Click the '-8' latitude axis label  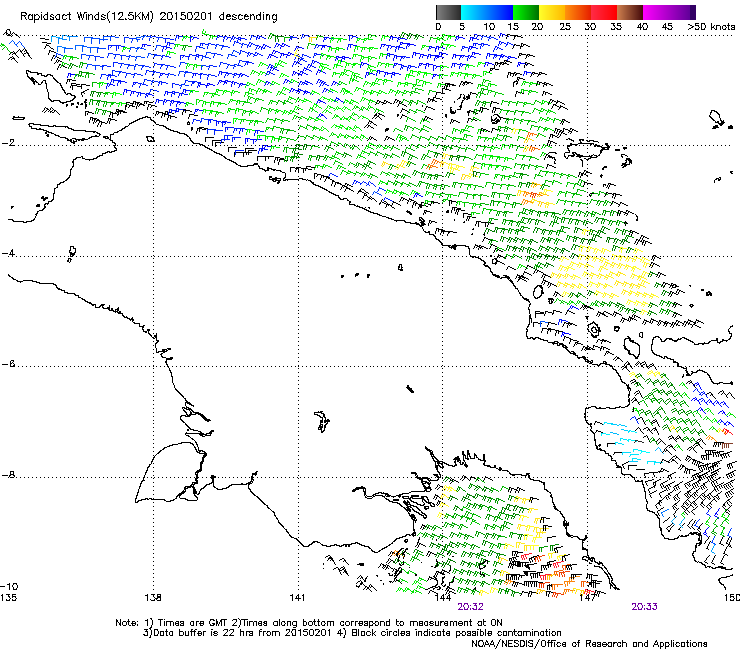8,475
